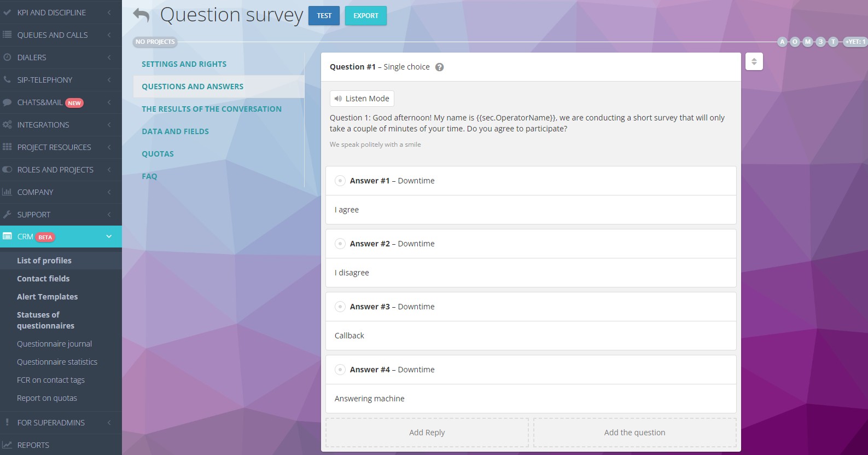Toggle the Listen Mode button

[x=362, y=99]
